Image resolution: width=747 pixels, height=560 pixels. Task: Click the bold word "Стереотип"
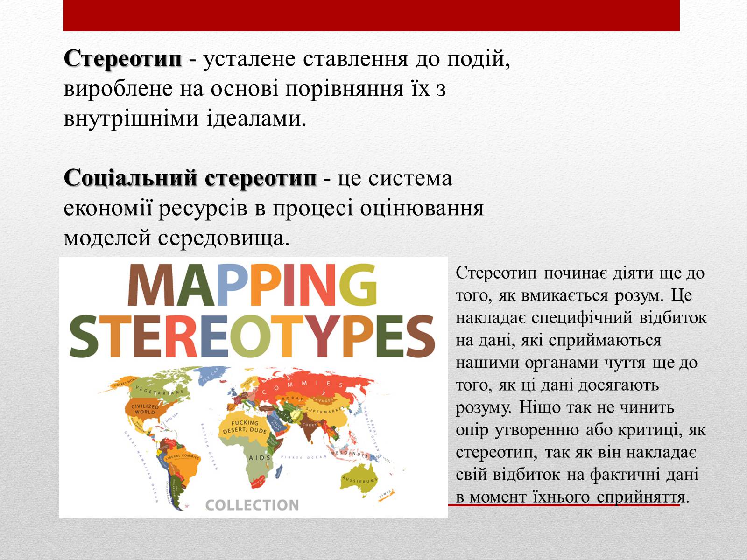pyautogui.click(x=123, y=59)
